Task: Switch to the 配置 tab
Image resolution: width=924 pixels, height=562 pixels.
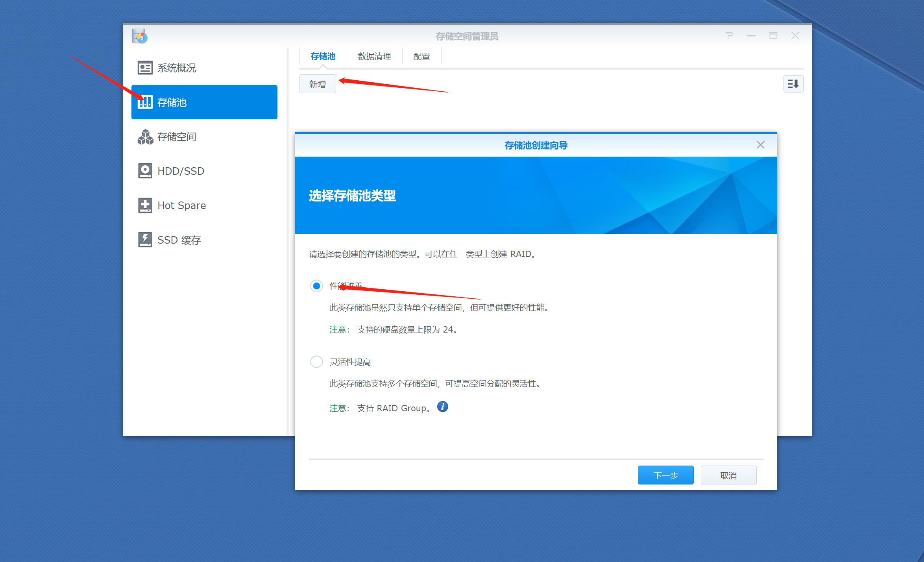Action: click(421, 56)
